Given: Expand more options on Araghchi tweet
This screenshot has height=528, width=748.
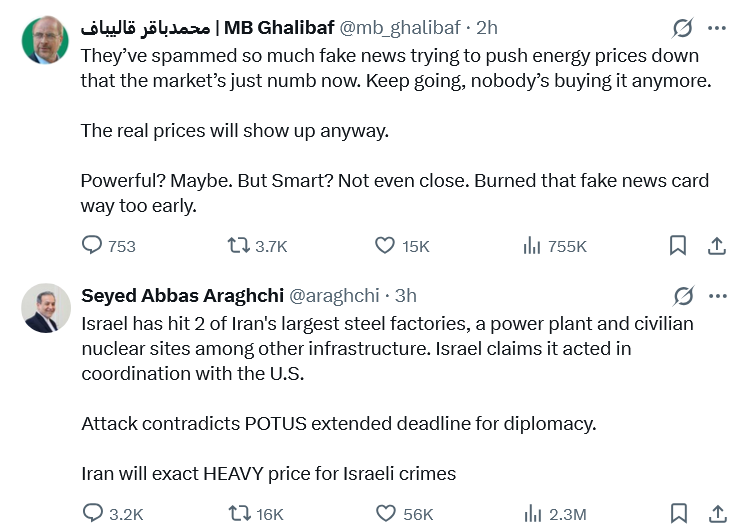Looking at the screenshot, I should (717, 296).
